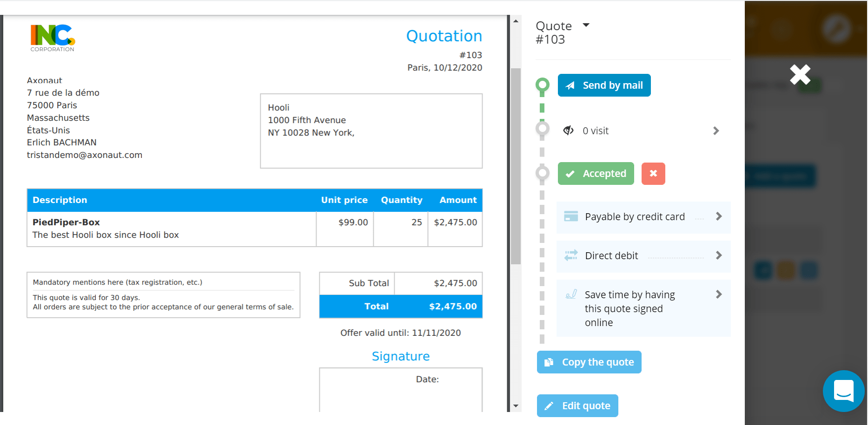Click the Description column header

[60, 200]
